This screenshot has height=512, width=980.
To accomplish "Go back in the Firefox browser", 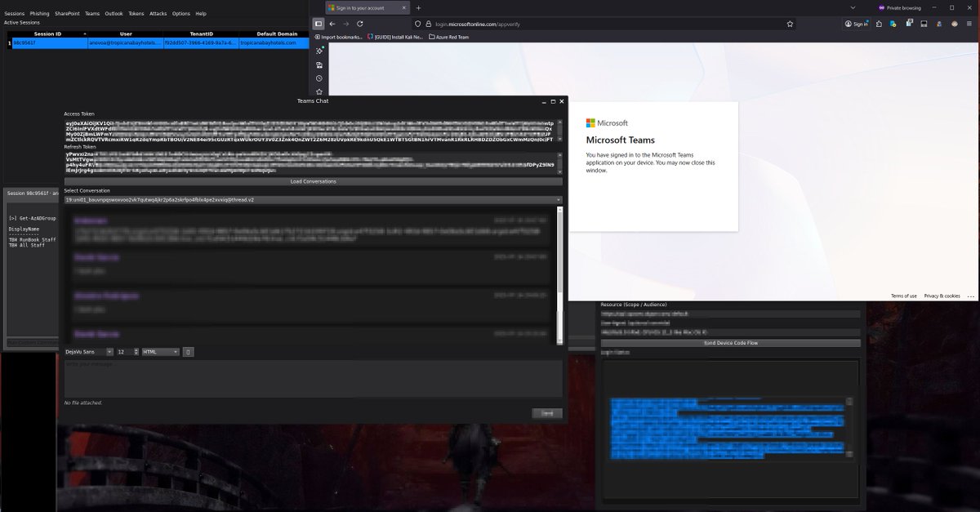I will [333, 24].
